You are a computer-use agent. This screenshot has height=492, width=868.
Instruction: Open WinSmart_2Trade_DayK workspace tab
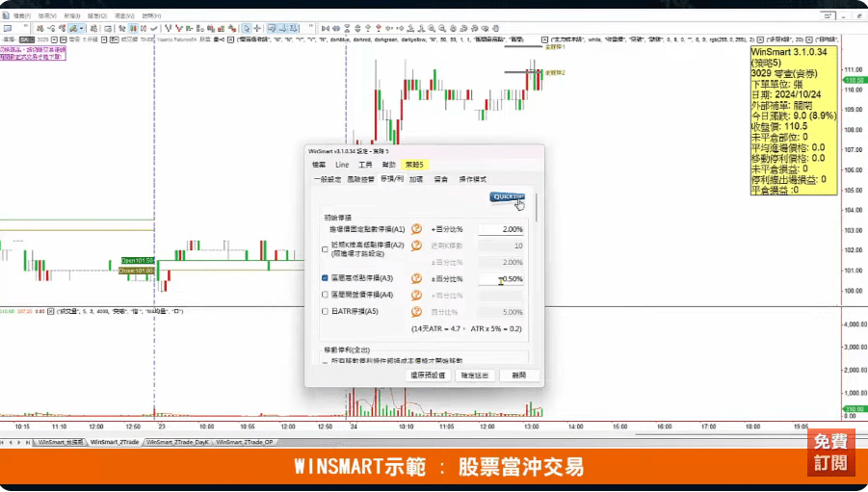177,442
